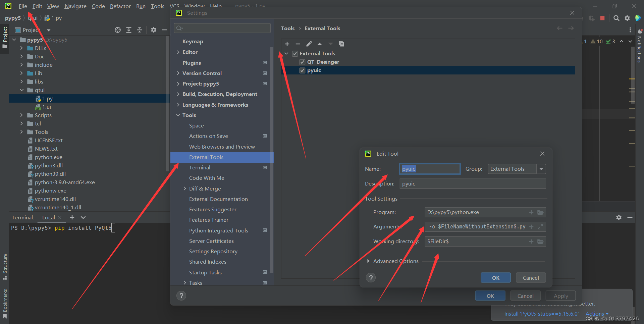Viewport: 644px width, 324px height.
Task: Uncheck the pyuic tool checkbox
Action: click(x=302, y=70)
